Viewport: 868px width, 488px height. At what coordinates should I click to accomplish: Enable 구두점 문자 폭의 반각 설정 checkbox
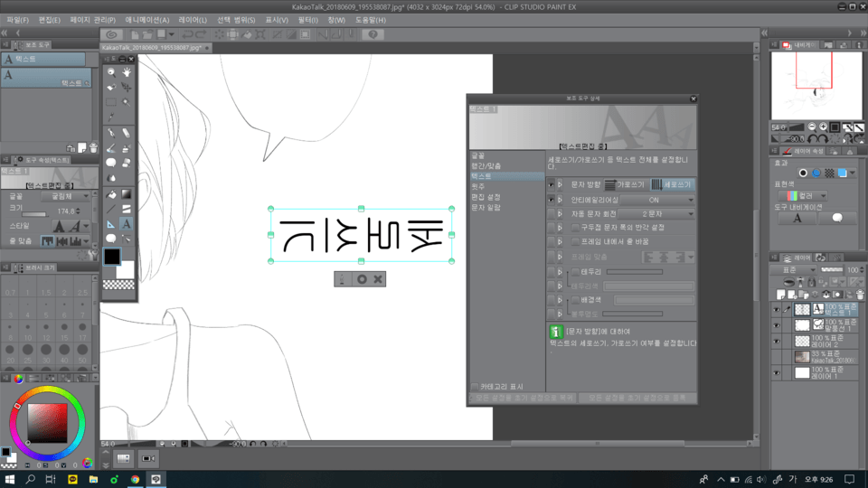[x=576, y=228]
